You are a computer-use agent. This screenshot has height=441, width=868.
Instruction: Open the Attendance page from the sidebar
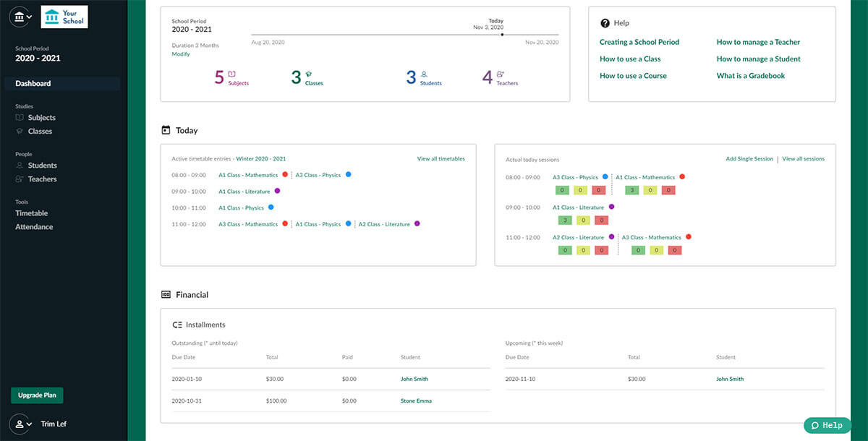[x=33, y=226]
